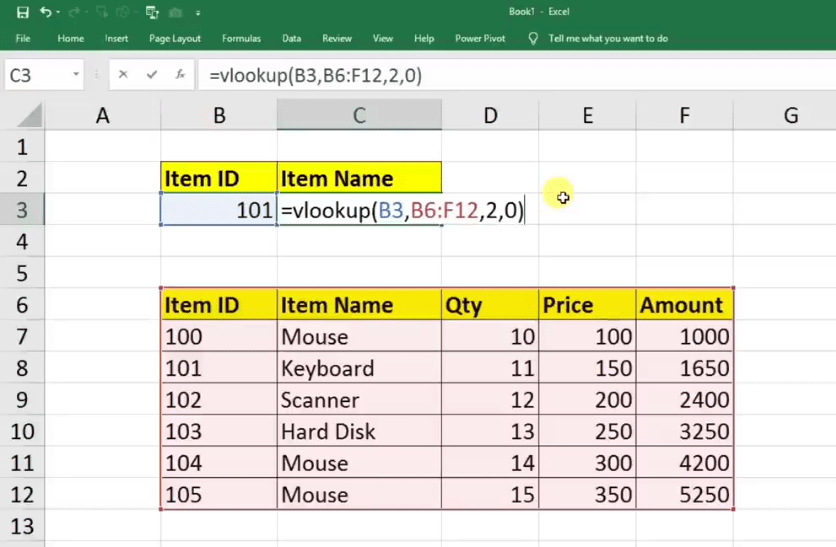Confirm formula with the Enter checkmark icon
Image resolution: width=836 pixels, height=547 pixels.
[151, 75]
